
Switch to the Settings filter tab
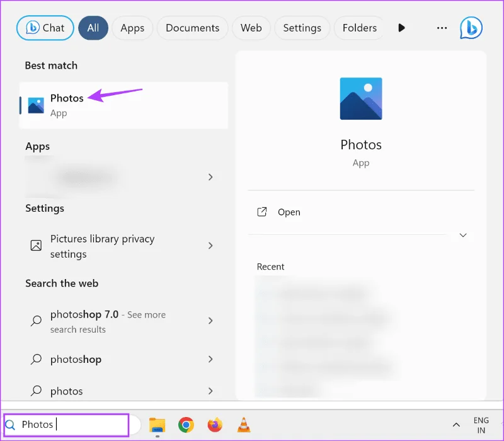(x=302, y=28)
